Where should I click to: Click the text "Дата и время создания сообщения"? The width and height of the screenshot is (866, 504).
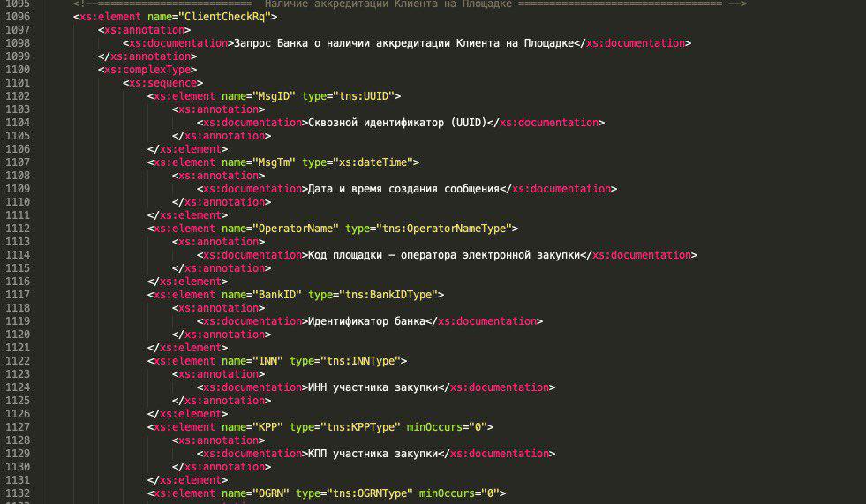click(403, 189)
